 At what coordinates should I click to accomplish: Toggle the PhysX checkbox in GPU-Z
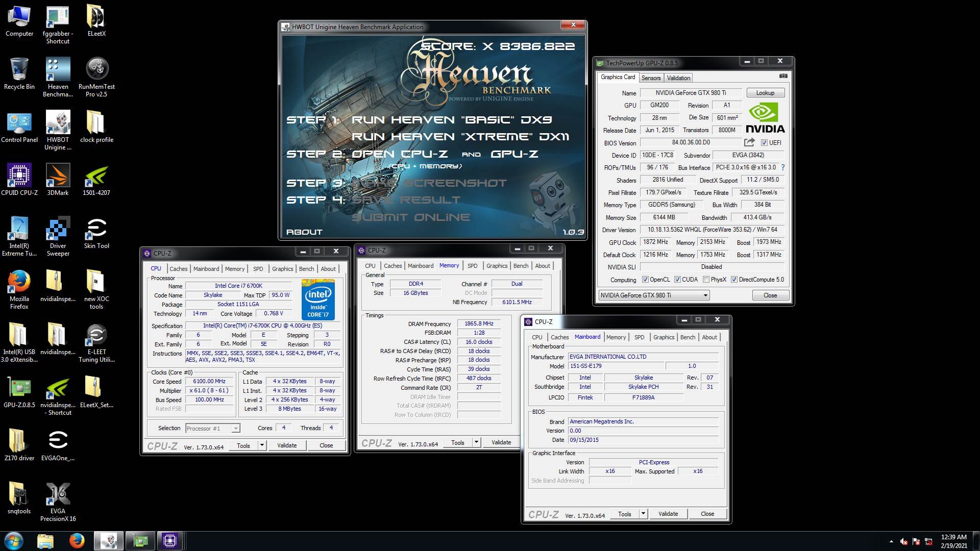pos(706,280)
